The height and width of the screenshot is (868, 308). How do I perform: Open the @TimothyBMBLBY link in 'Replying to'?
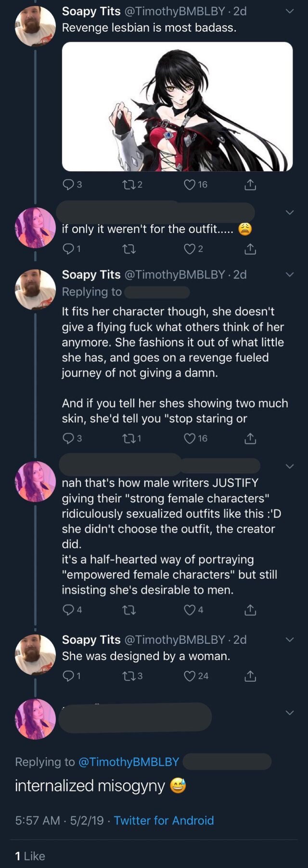click(x=128, y=762)
